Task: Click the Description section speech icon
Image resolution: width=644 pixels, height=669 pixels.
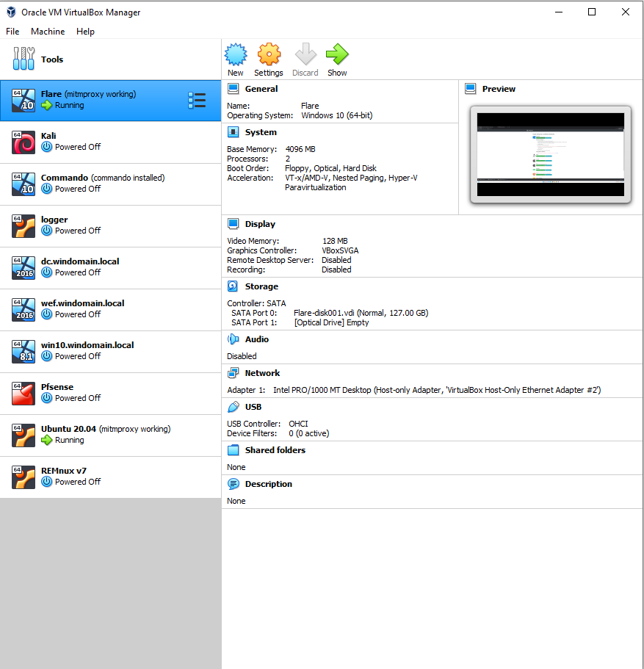Action: coord(233,484)
